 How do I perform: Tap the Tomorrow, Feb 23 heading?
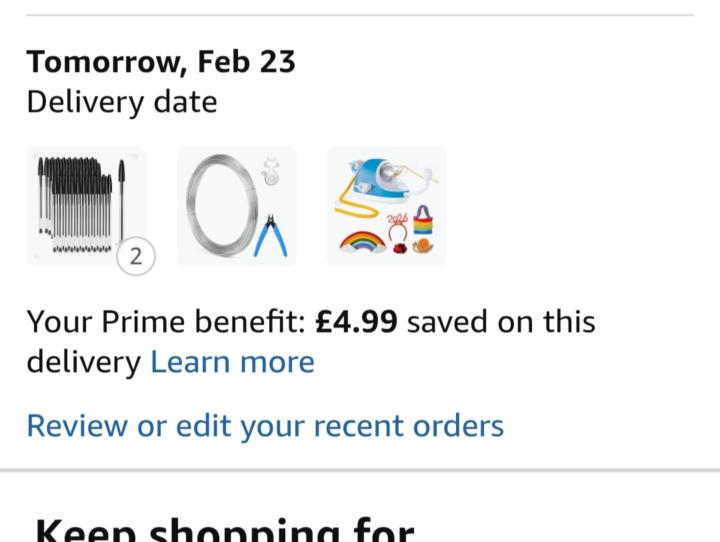tap(161, 62)
